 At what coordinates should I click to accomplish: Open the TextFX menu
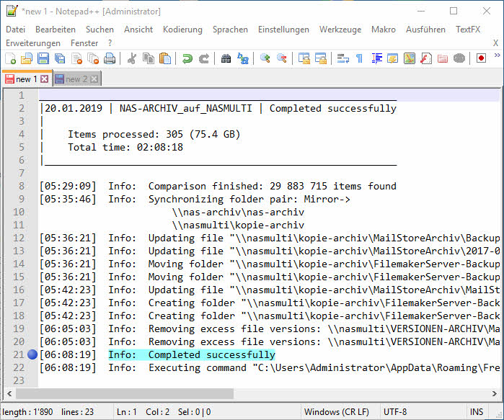click(468, 30)
